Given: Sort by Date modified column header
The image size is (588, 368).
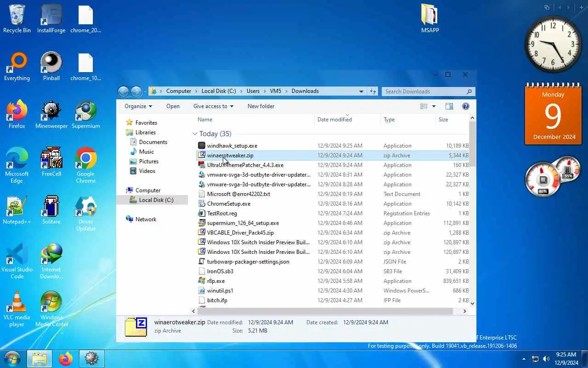Looking at the screenshot, I should [x=348, y=120].
